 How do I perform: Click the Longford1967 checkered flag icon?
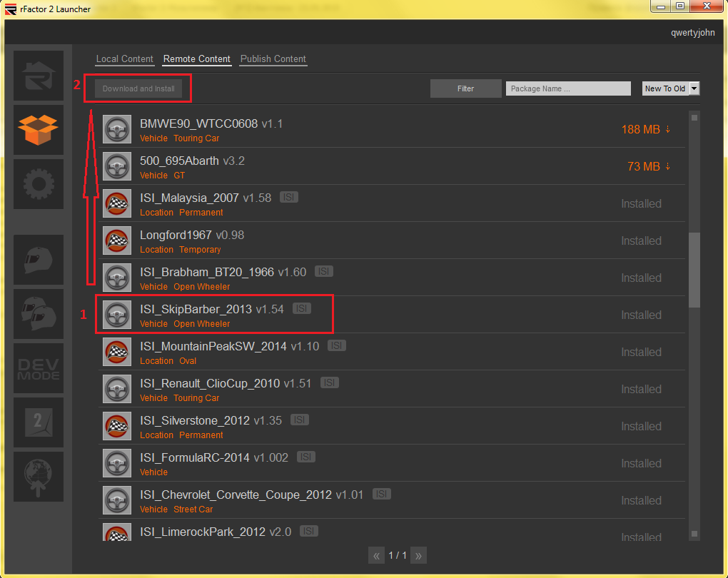[116, 241]
